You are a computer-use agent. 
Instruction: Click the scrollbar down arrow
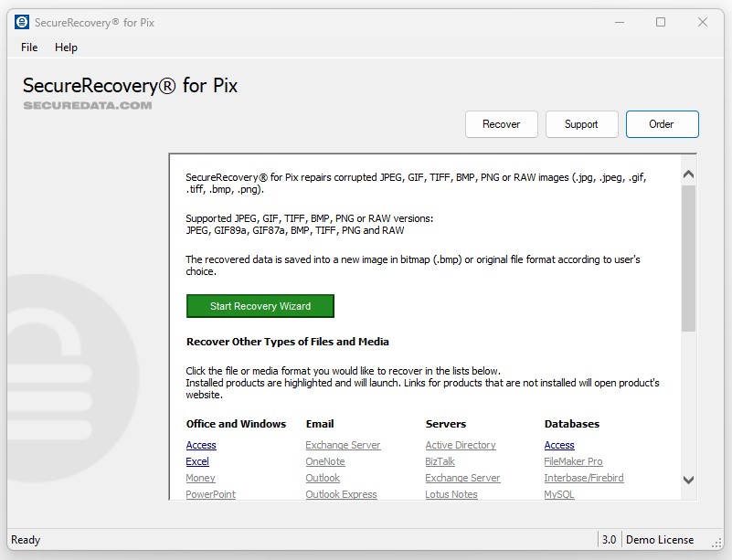(x=689, y=480)
